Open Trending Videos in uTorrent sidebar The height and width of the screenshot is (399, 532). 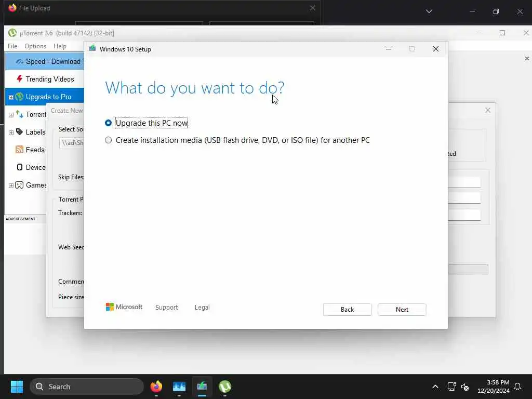click(x=50, y=79)
